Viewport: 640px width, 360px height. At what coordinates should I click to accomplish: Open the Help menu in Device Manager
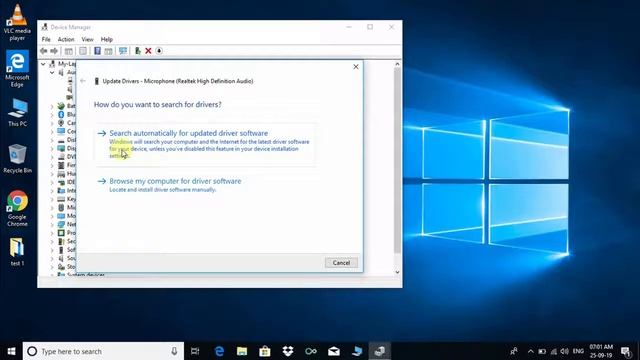pyautogui.click(x=107, y=40)
